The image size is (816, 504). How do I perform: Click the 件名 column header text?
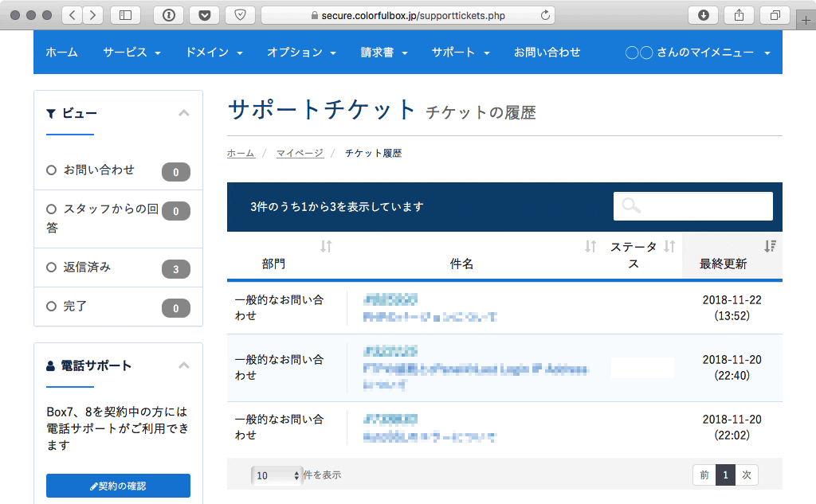[461, 264]
